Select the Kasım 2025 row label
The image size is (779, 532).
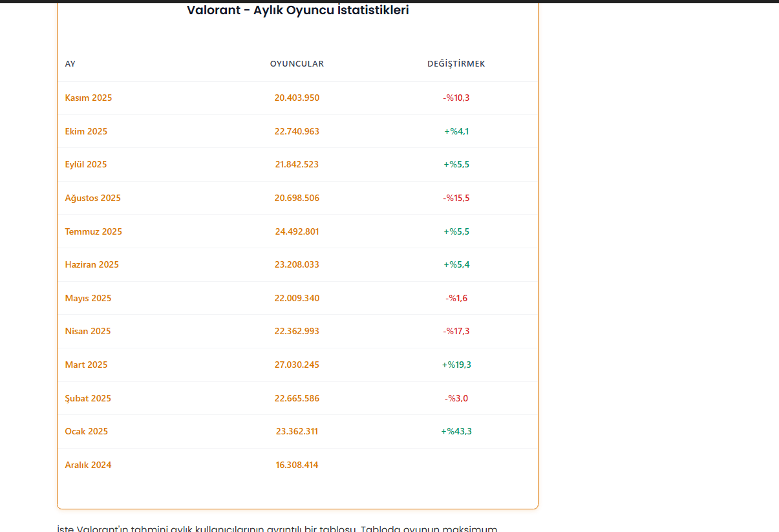[x=89, y=98]
